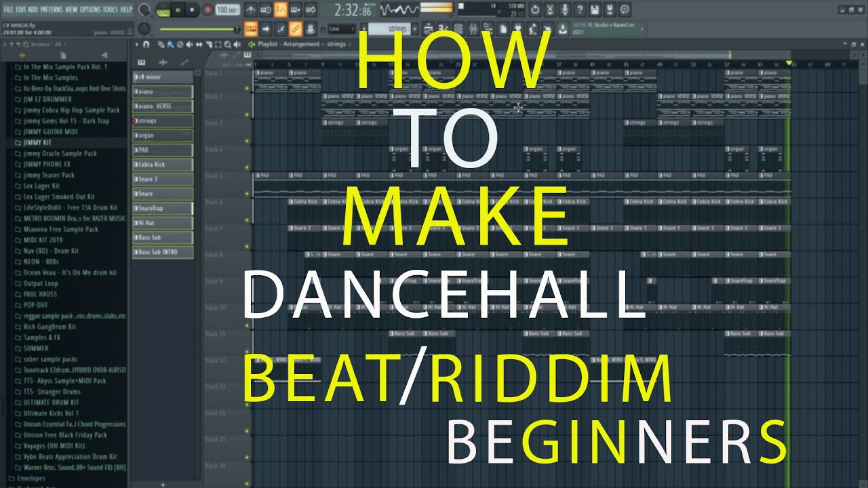
Task: Click the 'Hi Hat' pattern in the picker
Action: (x=163, y=223)
